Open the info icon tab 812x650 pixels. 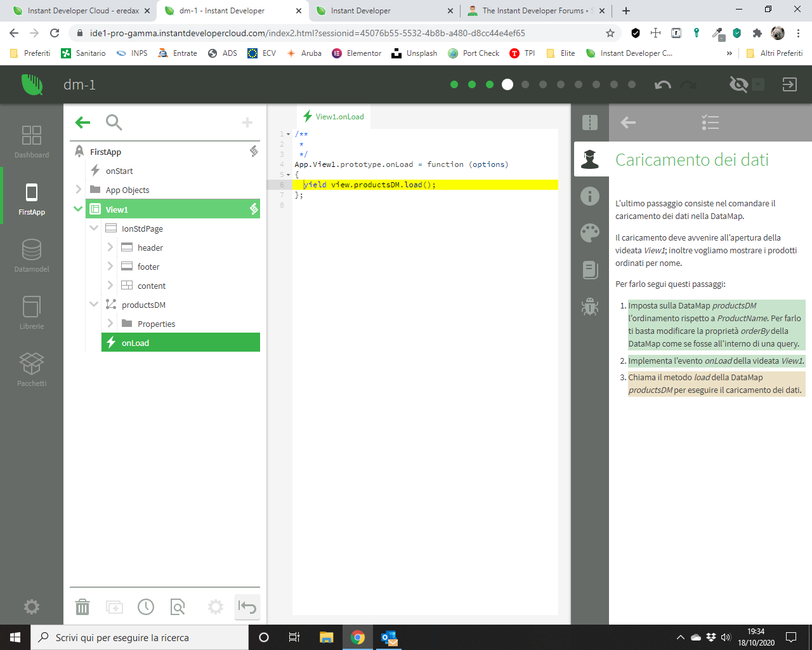point(590,196)
